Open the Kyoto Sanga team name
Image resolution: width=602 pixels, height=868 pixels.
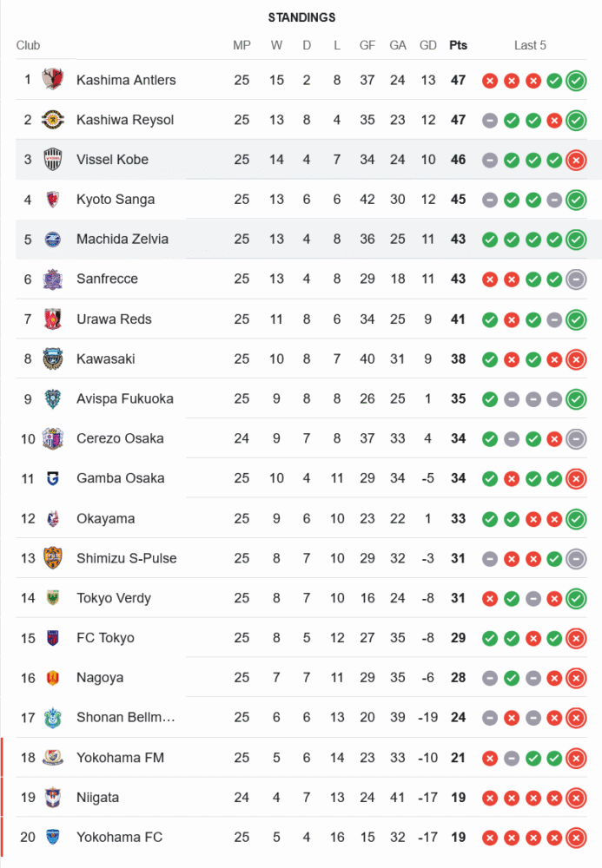point(116,200)
